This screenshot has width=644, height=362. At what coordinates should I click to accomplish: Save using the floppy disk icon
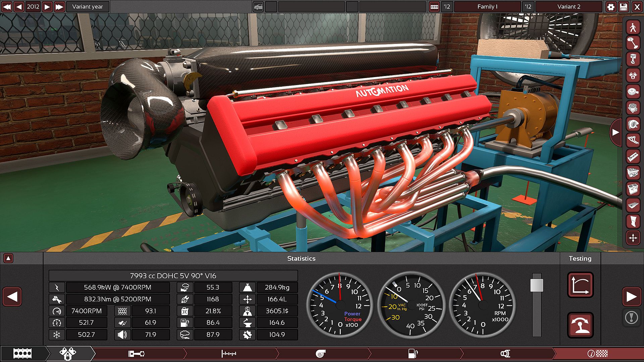pos(624,7)
